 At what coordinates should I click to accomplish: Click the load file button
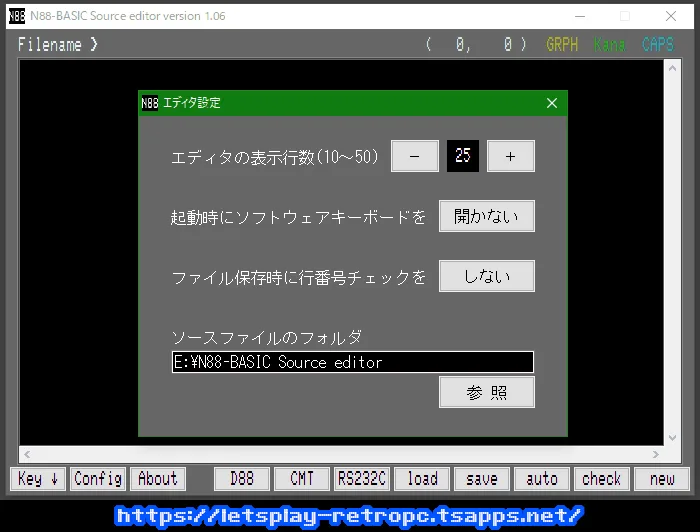[422, 479]
